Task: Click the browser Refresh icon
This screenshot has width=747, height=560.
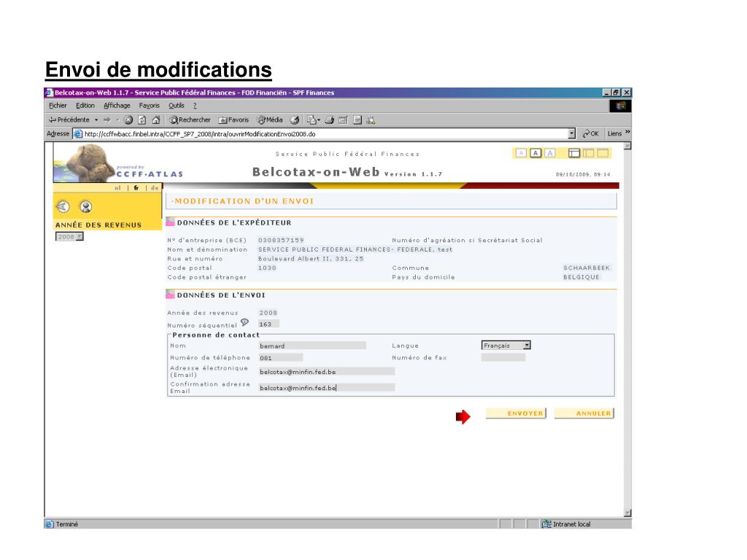Action: 142,120
